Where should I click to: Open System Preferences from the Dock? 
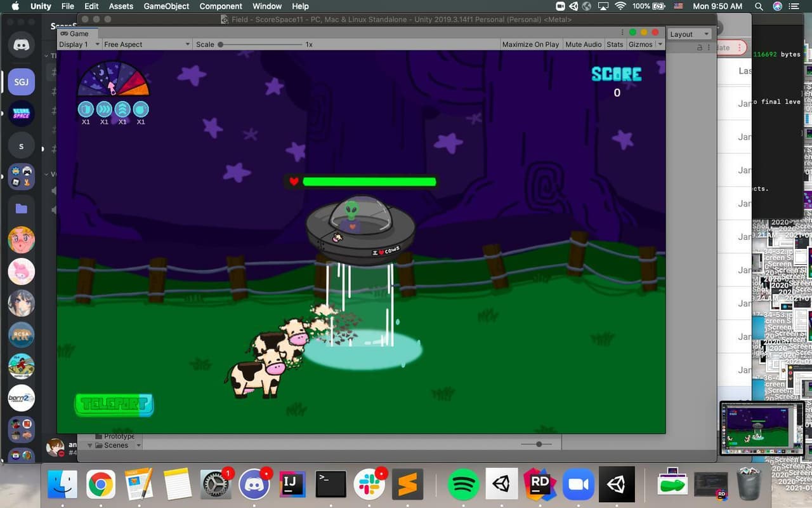pos(216,486)
